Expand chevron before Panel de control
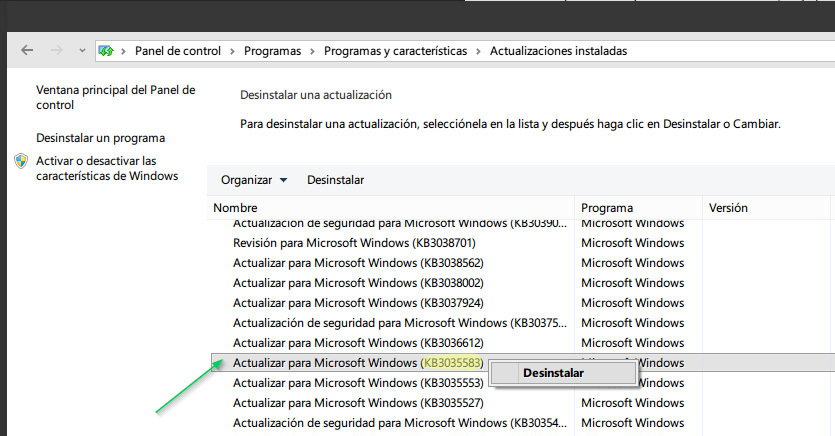835x436 pixels. 124,52
